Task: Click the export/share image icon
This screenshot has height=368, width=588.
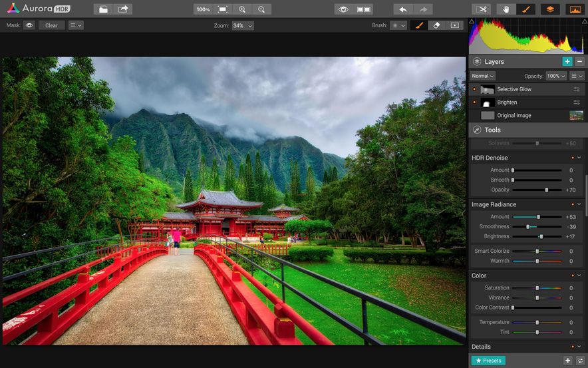Action: (x=123, y=9)
